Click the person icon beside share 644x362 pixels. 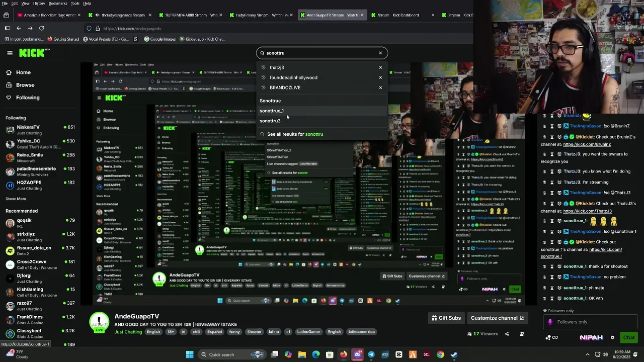[522, 334]
